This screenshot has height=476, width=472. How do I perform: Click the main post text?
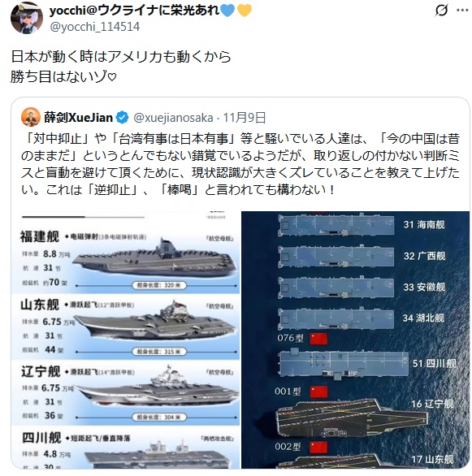(121, 66)
